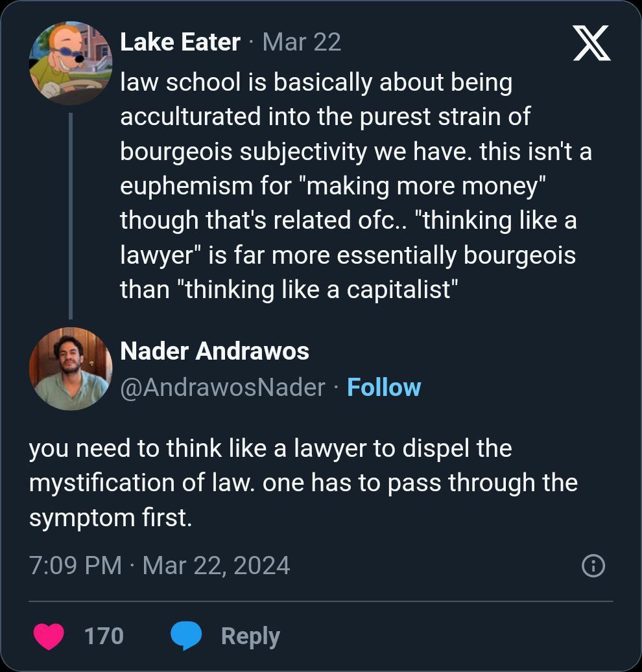The image size is (642, 672).
Task: Click the Mar 22 date on Lake Eater's tweet
Action: [x=301, y=42]
